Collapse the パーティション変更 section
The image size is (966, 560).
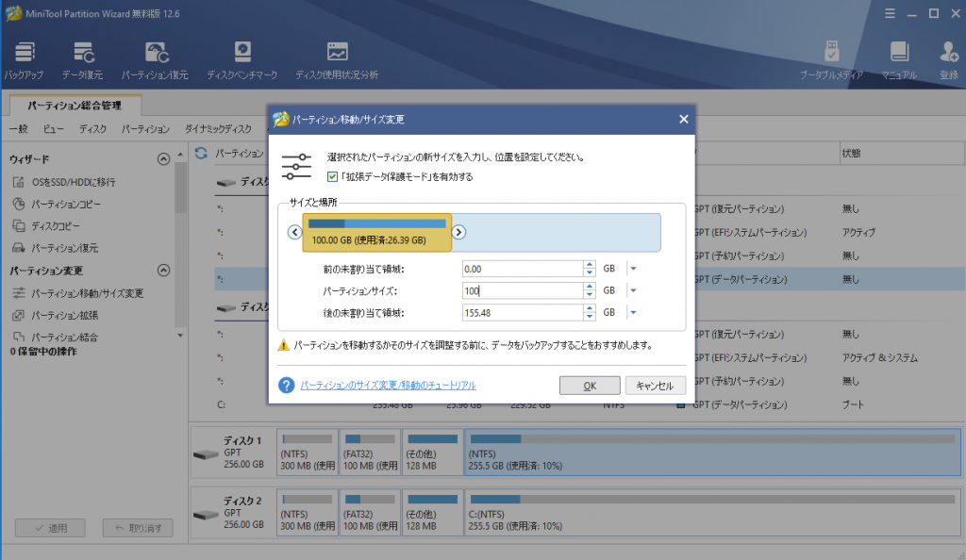(x=163, y=271)
